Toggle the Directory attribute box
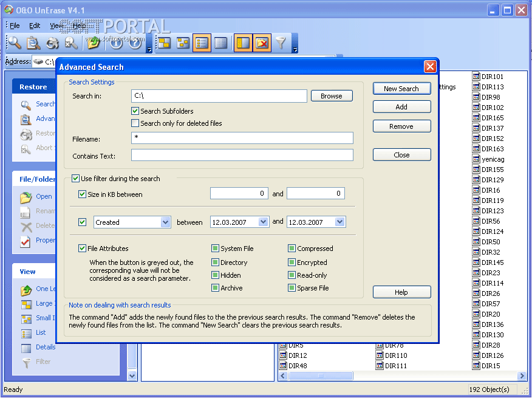The height and width of the screenshot is (398, 532). click(x=215, y=262)
